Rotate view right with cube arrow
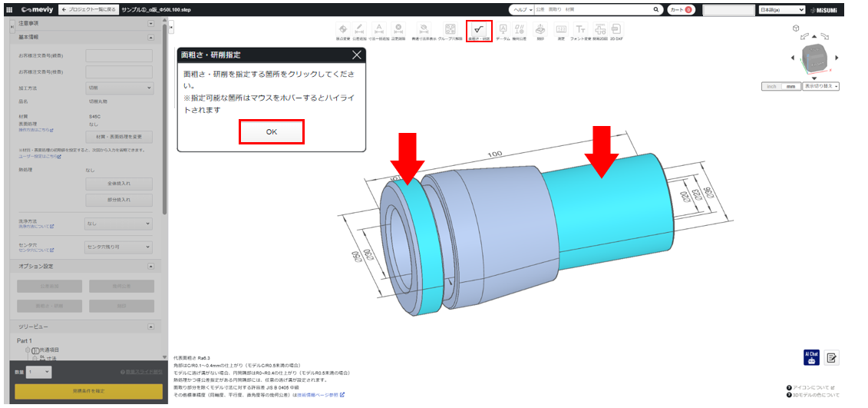Image resolution: width=868 pixels, height=408 pixels. pos(837,58)
